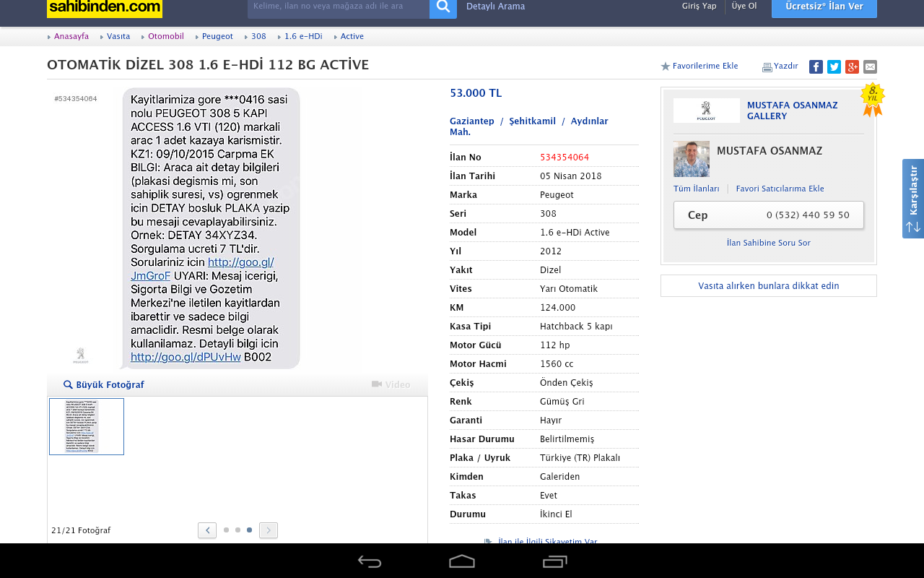This screenshot has width=924, height=578.
Task: Select the photo thumbnail in gallery
Action: [x=87, y=427]
